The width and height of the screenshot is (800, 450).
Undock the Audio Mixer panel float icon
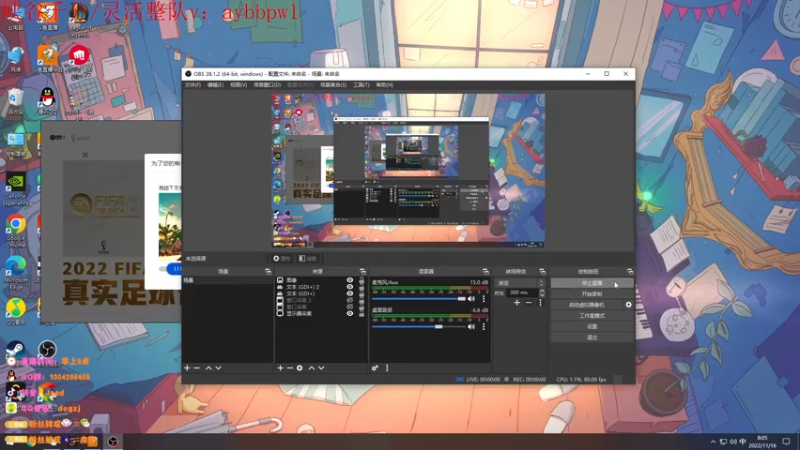point(485,271)
